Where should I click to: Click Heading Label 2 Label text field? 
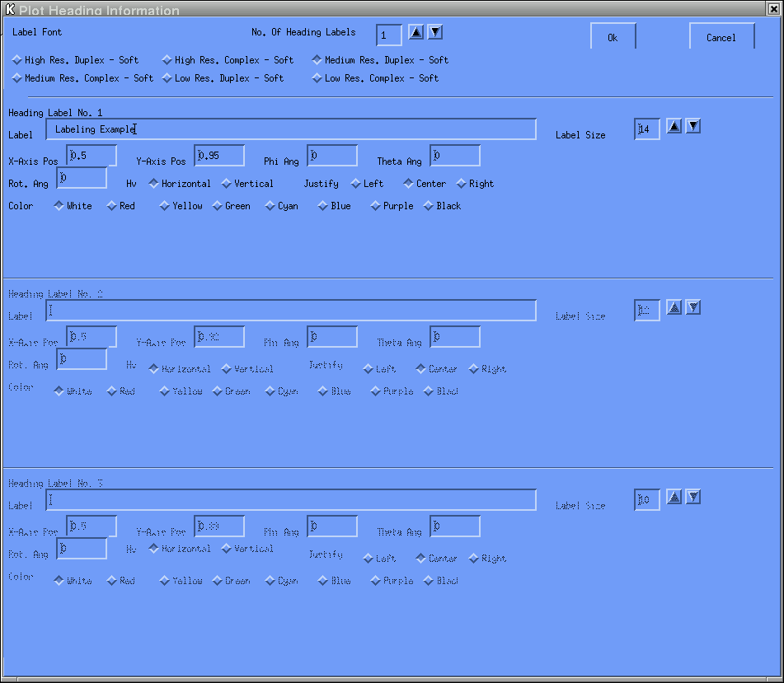coord(291,311)
